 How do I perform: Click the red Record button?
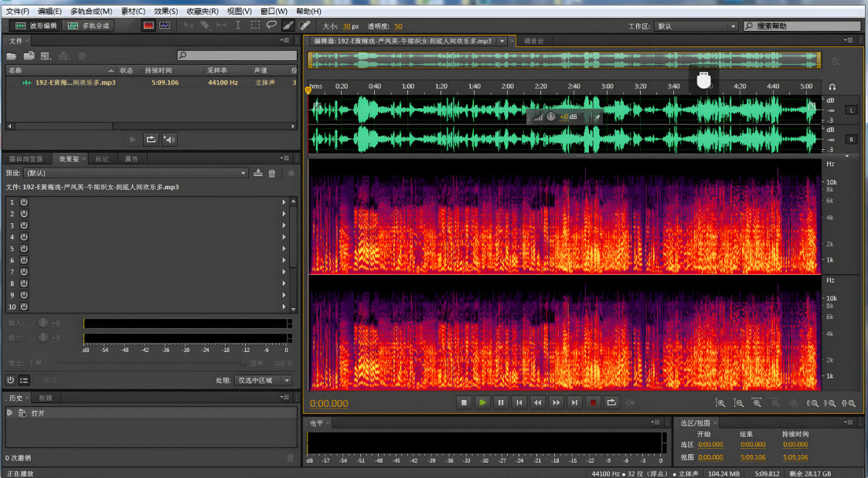pos(593,403)
